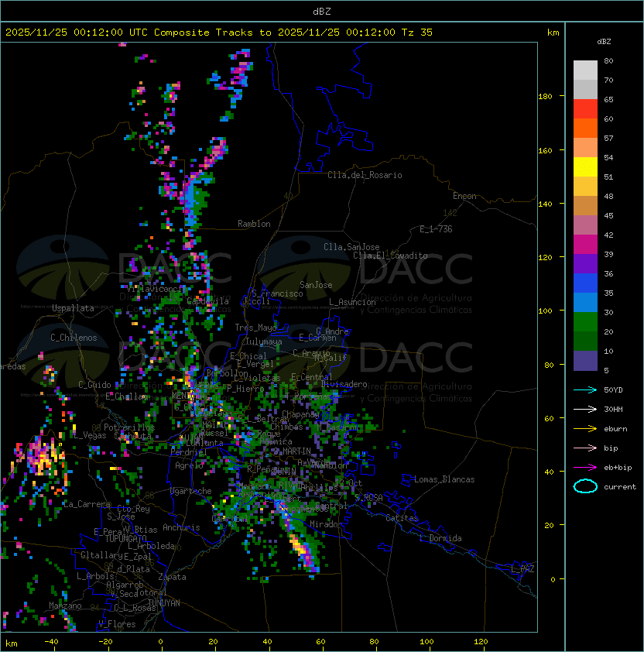Select the slate-violet 10–5 dBZ swatch
The width and height of the screenshot is (644, 652).
point(585,361)
